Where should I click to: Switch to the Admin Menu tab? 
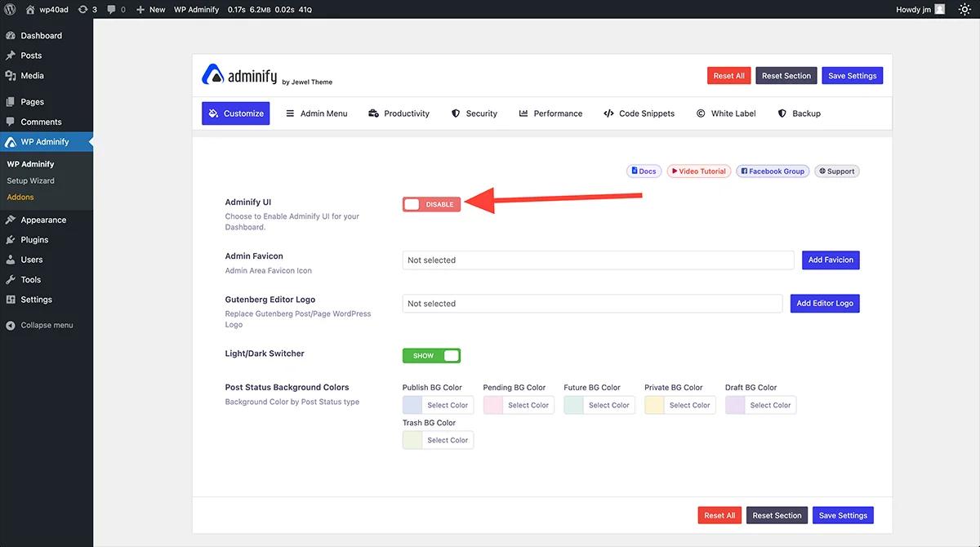point(316,113)
